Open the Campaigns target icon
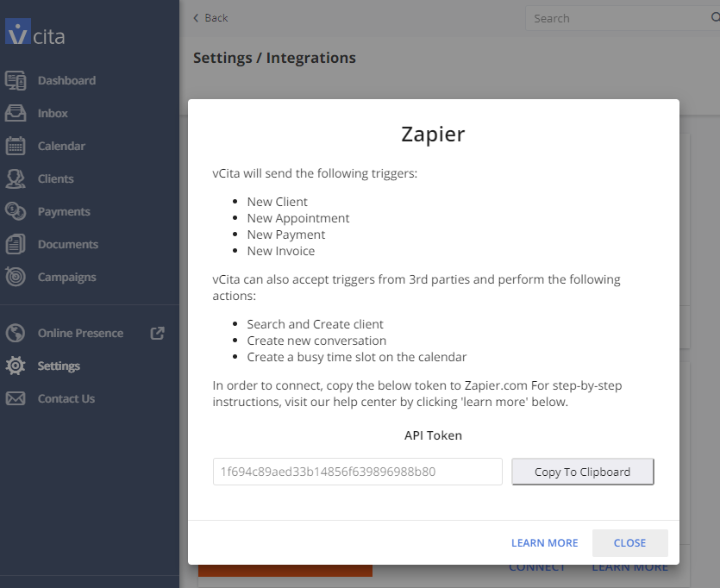Image resolution: width=720 pixels, height=588 pixels. click(16, 277)
